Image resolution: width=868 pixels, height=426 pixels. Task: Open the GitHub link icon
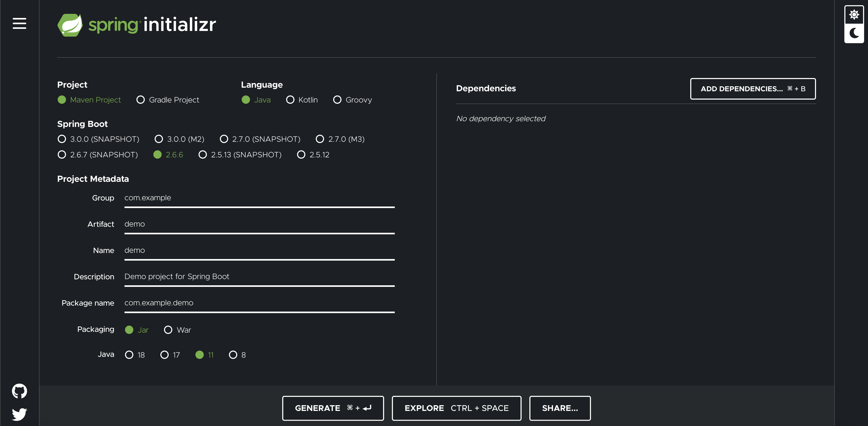coord(19,391)
